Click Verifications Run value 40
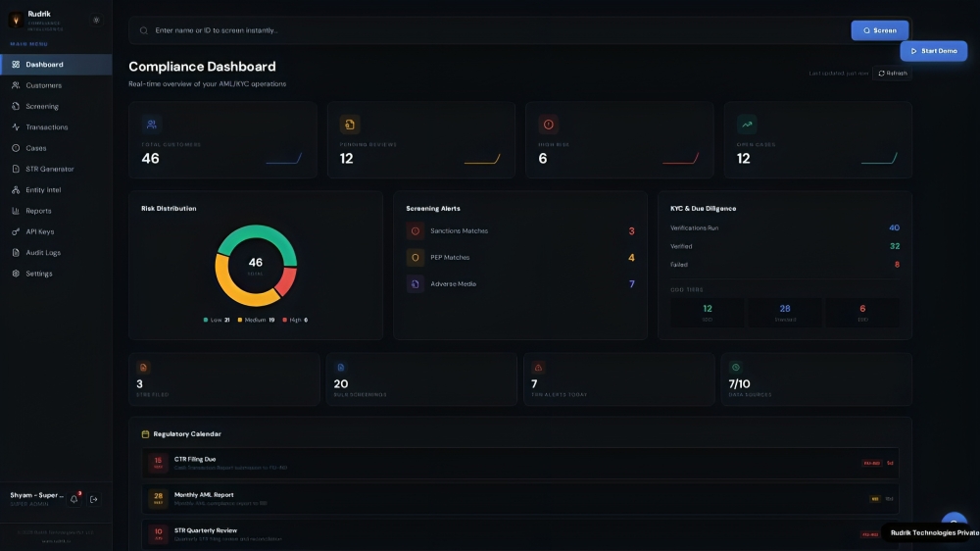This screenshot has width=980, height=551. pos(894,227)
